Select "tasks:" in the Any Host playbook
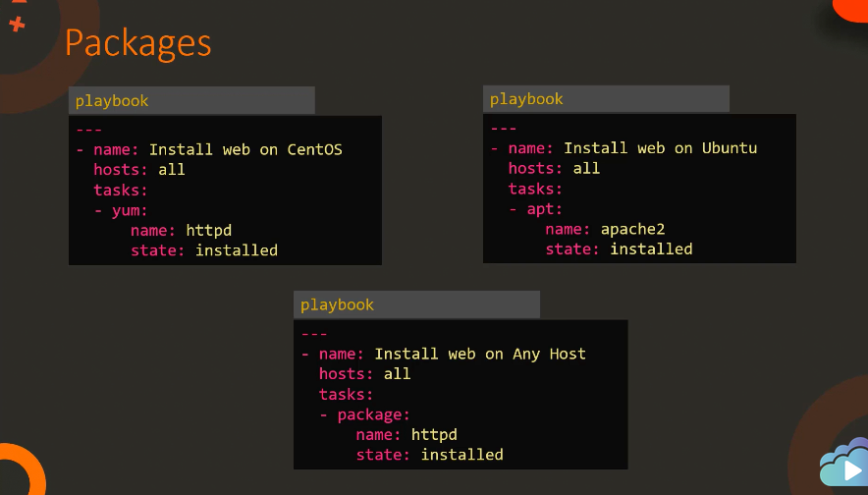The height and width of the screenshot is (495, 868). pyautogui.click(x=346, y=394)
